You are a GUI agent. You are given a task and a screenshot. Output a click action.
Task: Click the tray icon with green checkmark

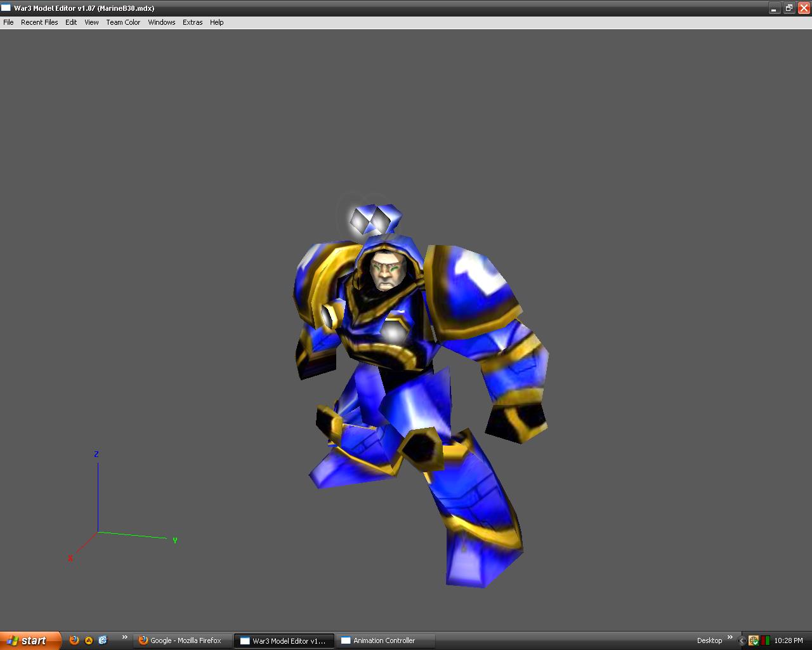pos(754,640)
